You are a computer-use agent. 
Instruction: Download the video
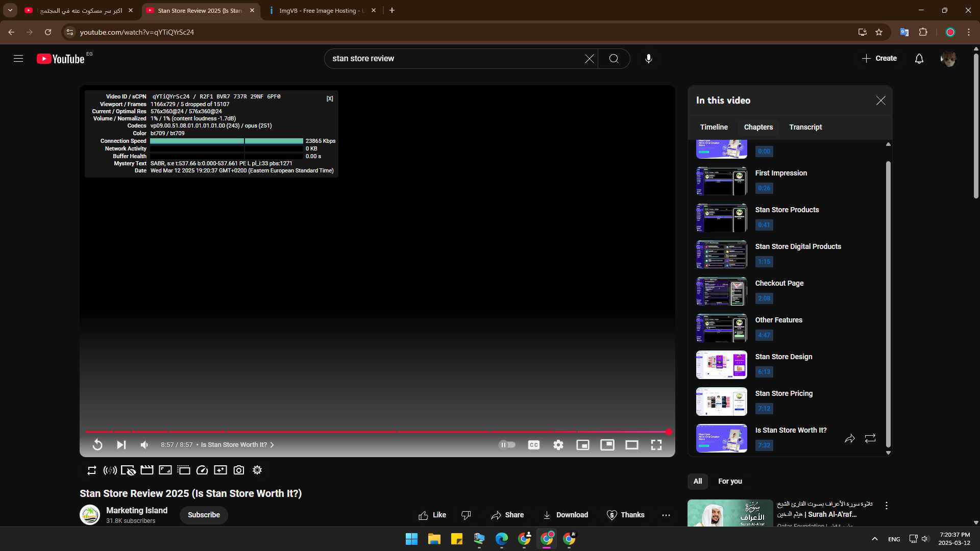point(566,515)
